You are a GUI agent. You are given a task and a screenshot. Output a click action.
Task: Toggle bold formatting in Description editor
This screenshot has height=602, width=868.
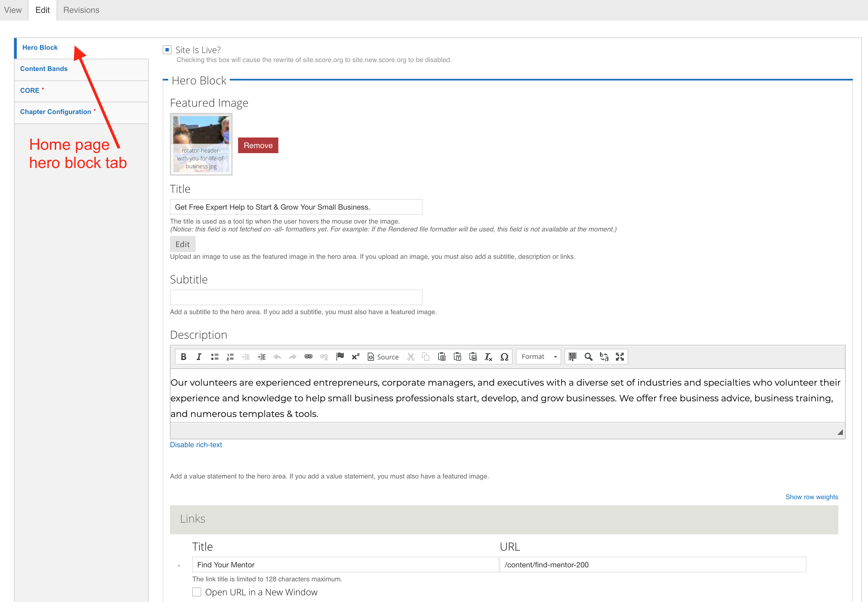point(183,356)
